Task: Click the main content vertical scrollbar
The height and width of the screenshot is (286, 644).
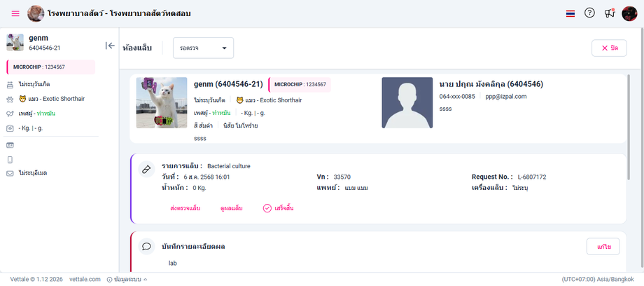Action: pos(629,128)
